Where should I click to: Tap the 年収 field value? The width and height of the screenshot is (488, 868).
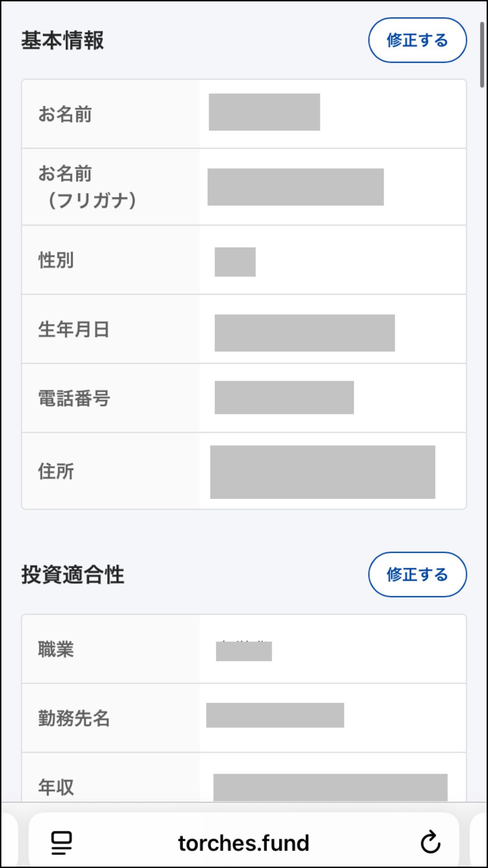click(x=330, y=787)
